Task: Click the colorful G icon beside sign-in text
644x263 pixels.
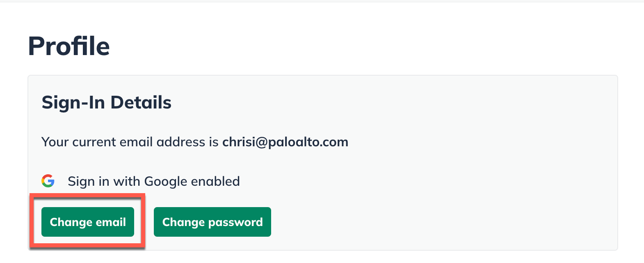Action: point(48,181)
